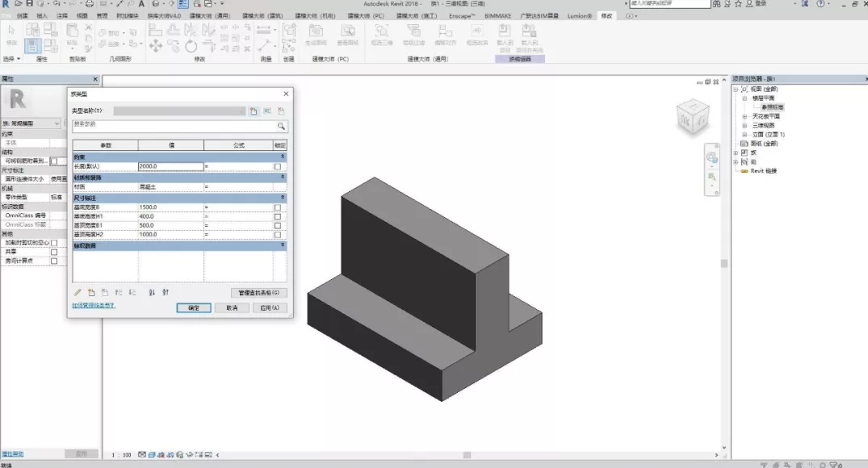This screenshot has width=868, height=468.
Task: Open the how to manage family types link
Action: click(93, 305)
